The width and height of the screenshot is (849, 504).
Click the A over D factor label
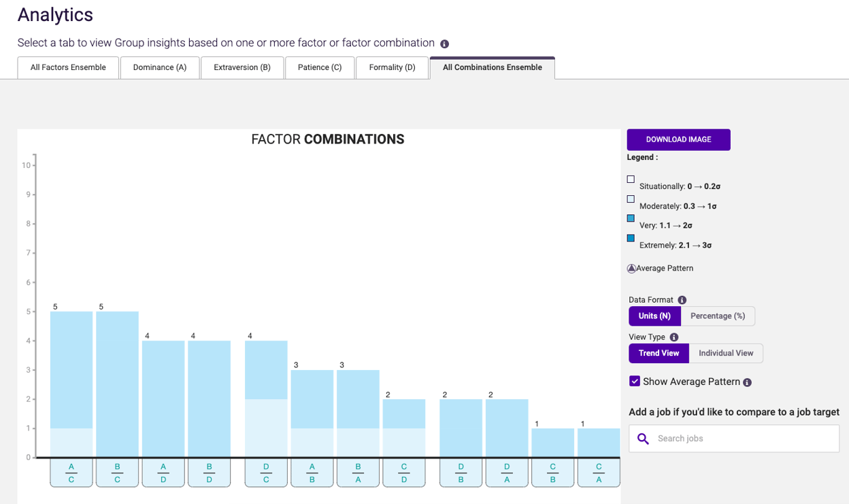(163, 473)
